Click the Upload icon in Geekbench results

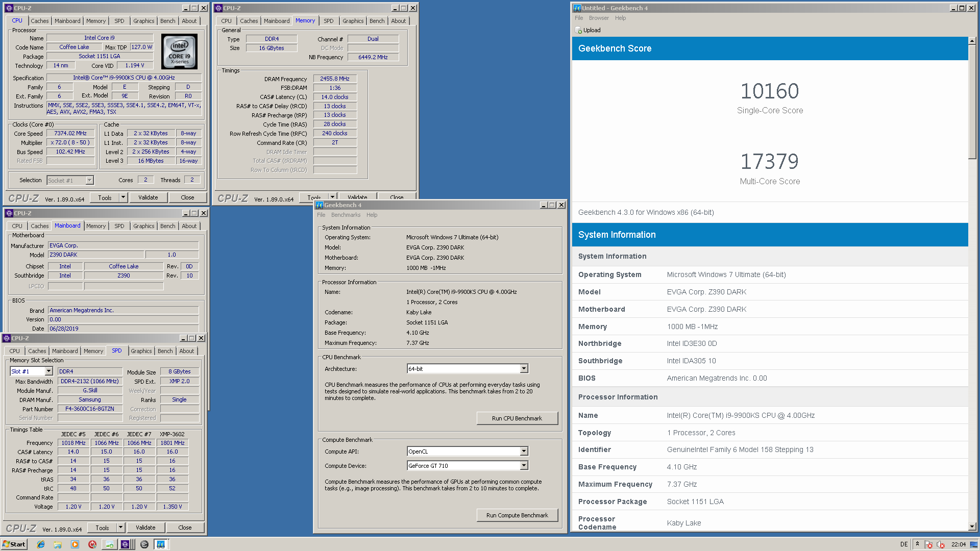coord(578,30)
